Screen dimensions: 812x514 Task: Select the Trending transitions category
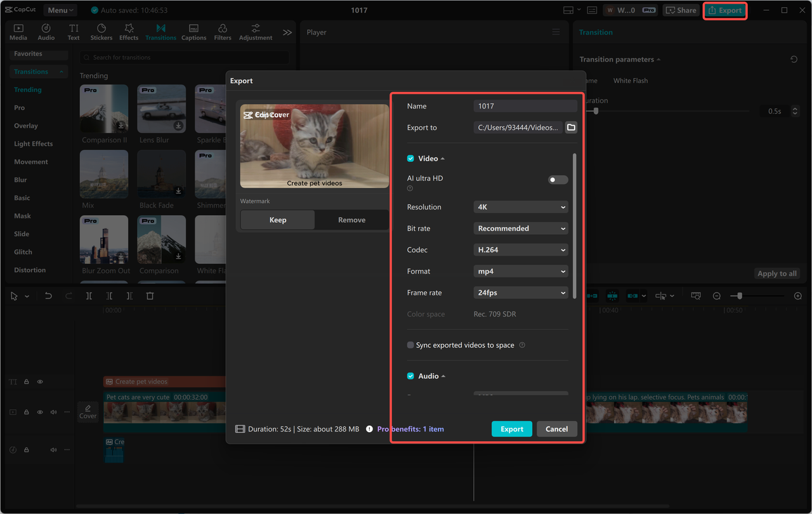[28, 89]
